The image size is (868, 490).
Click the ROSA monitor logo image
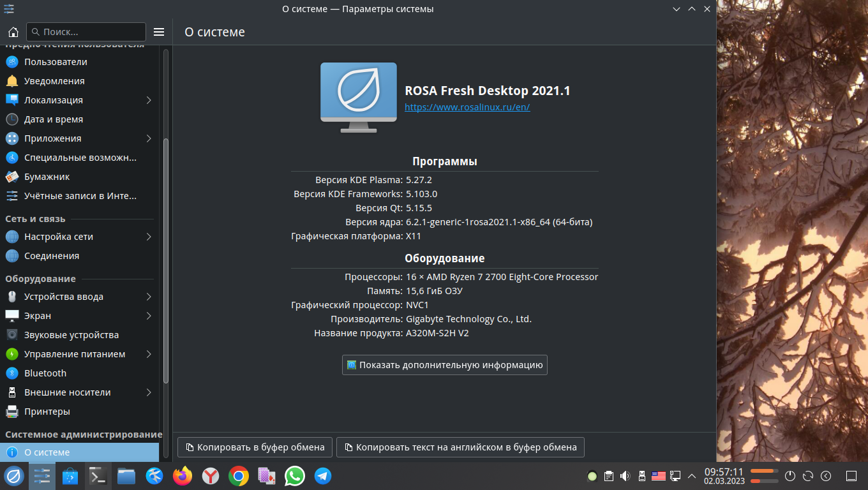click(359, 98)
